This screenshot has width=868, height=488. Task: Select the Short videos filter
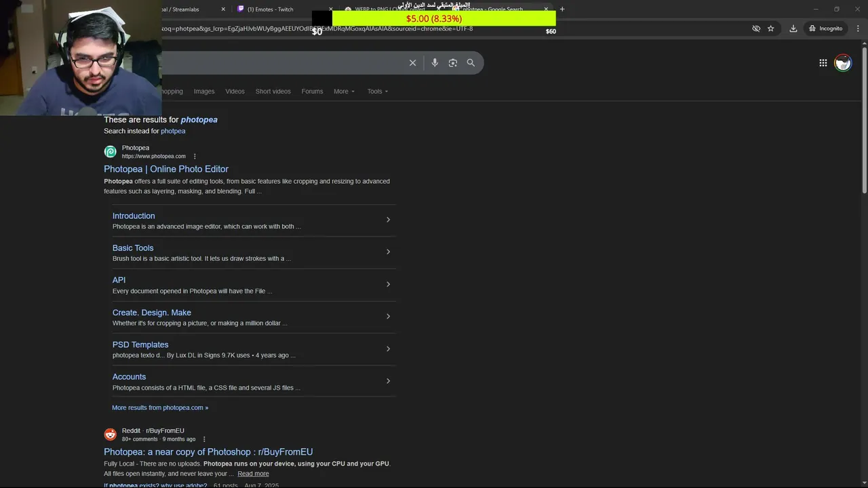coord(273,91)
